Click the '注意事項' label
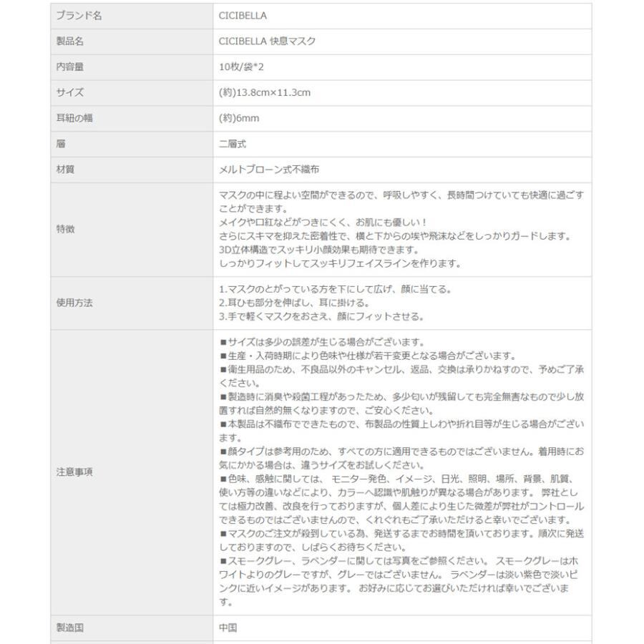Image resolution: width=644 pixels, height=644 pixels. tap(74, 472)
